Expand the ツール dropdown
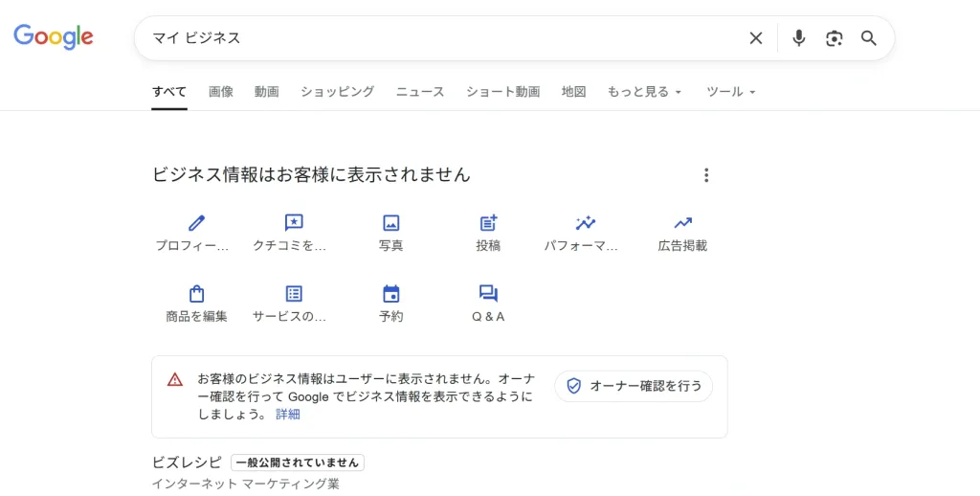 pyautogui.click(x=730, y=92)
